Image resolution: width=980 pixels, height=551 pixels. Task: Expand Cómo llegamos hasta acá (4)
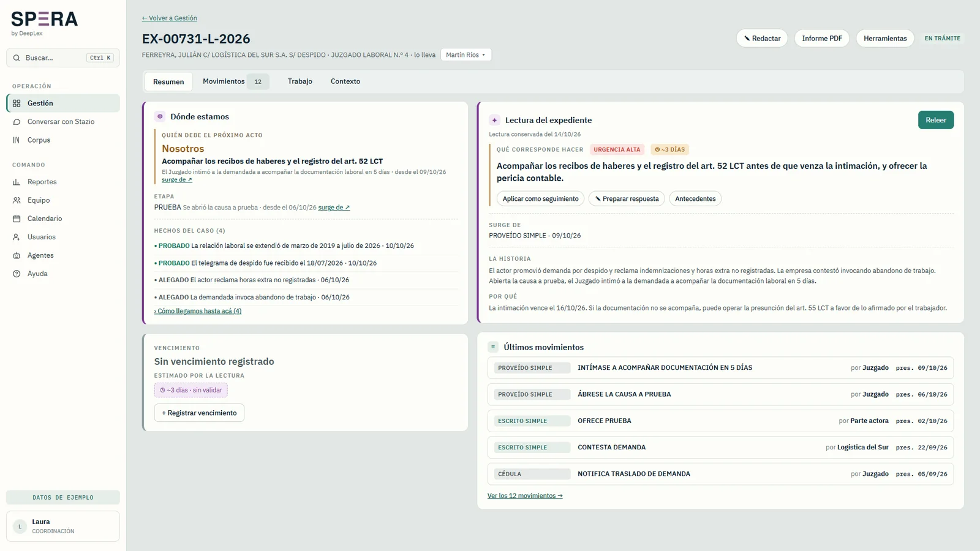pos(198,311)
